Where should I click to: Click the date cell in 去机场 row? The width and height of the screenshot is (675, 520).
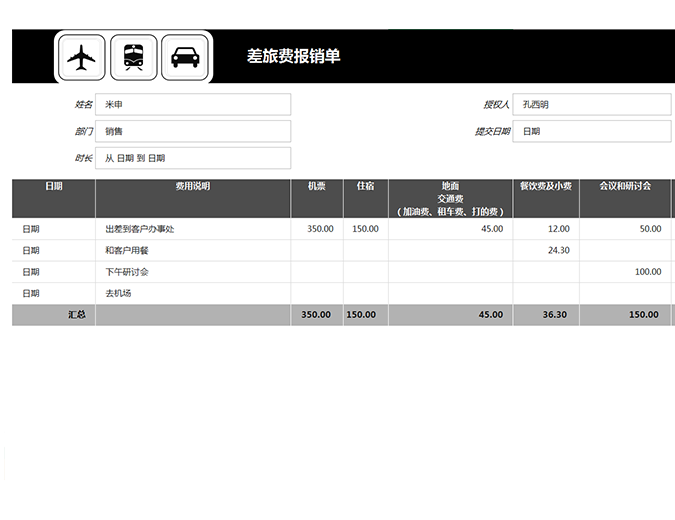(x=54, y=294)
